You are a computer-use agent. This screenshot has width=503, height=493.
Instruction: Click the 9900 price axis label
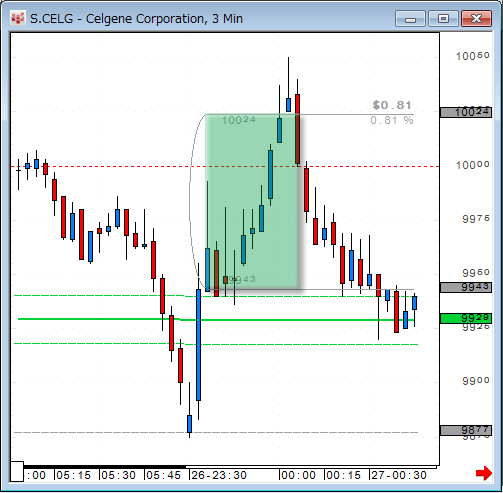(x=476, y=380)
